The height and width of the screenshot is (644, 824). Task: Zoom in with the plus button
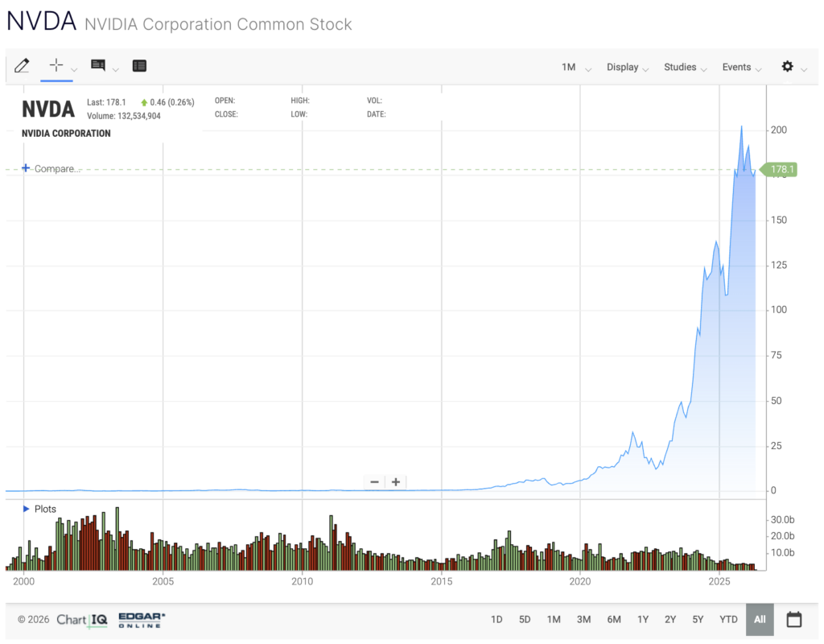pos(396,482)
